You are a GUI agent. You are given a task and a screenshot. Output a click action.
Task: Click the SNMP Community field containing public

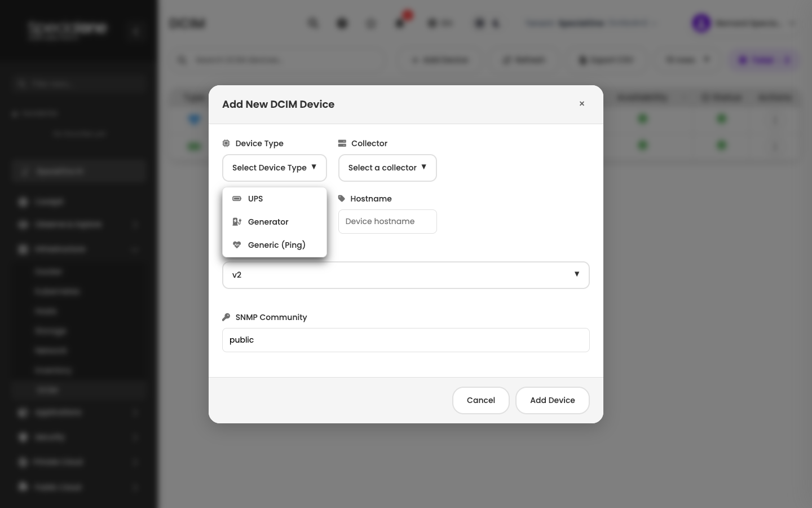click(406, 340)
